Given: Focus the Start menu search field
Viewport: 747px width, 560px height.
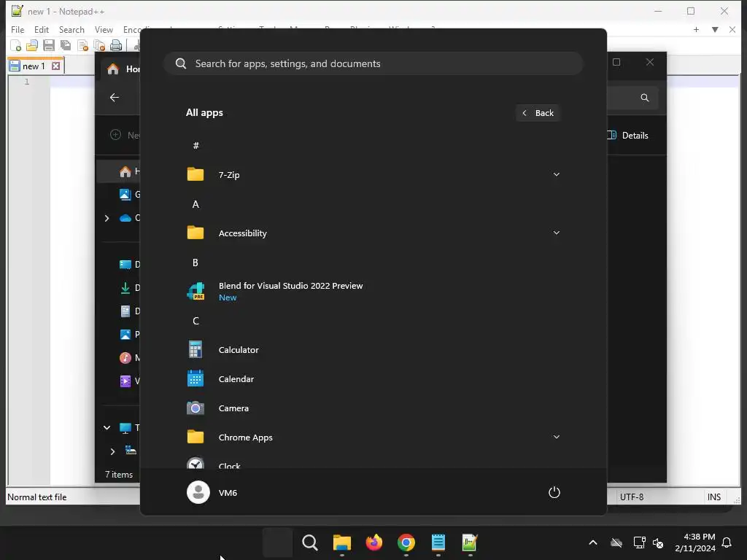Looking at the screenshot, I should pos(373,63).
